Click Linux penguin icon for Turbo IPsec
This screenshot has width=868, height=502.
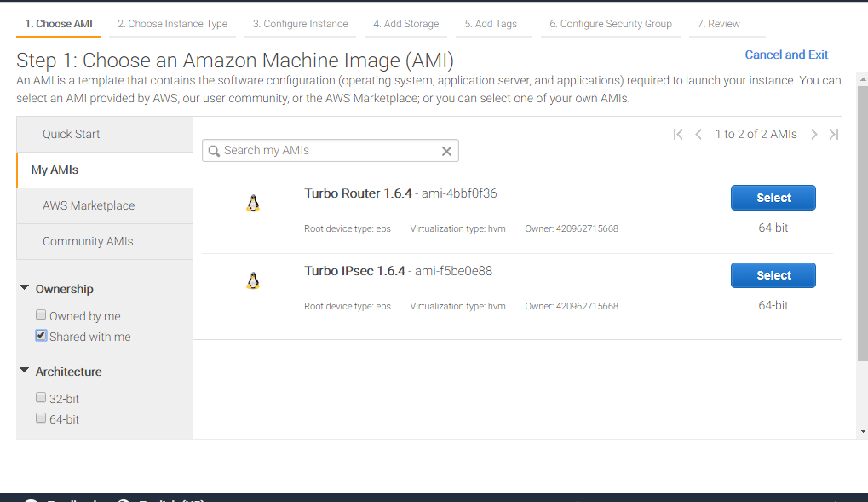(253, 281)
